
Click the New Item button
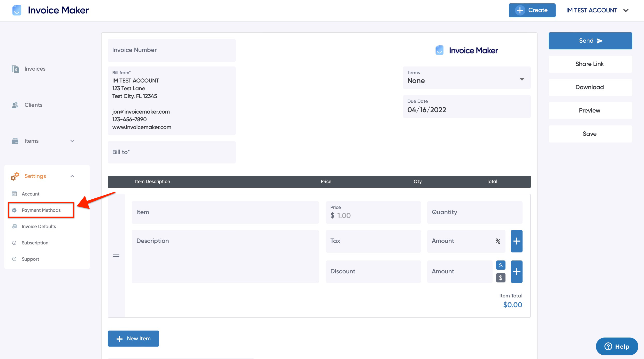pyautogui.click(x=133, y=339)
